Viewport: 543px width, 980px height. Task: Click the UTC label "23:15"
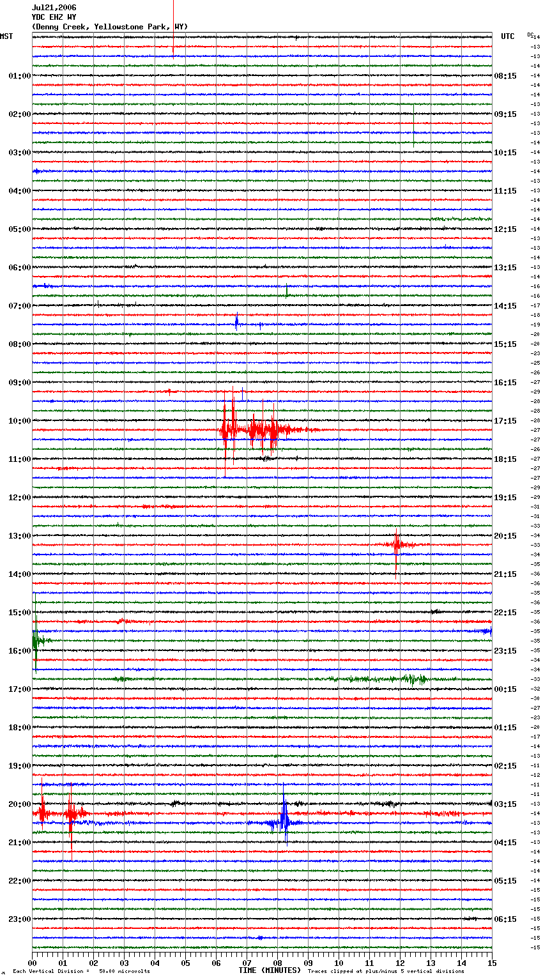pyautogui.click(x=505, y=651)
